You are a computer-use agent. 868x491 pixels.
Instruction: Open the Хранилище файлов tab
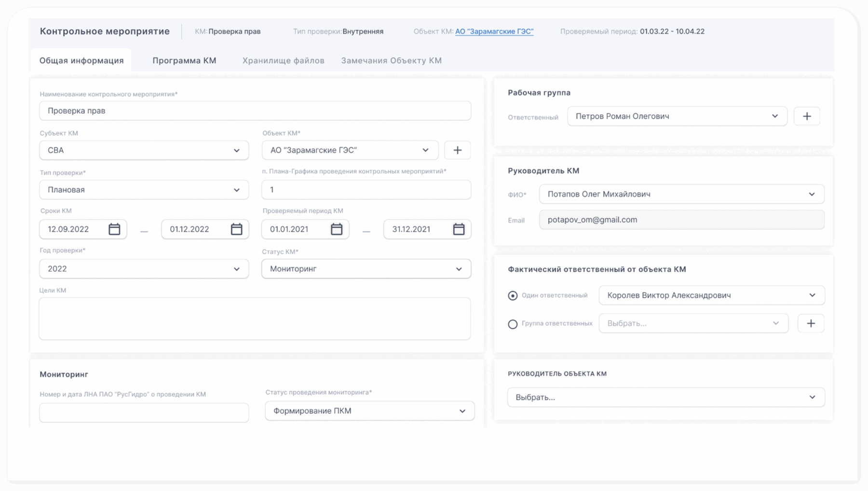pyautogui.click(x=283, y=61)
